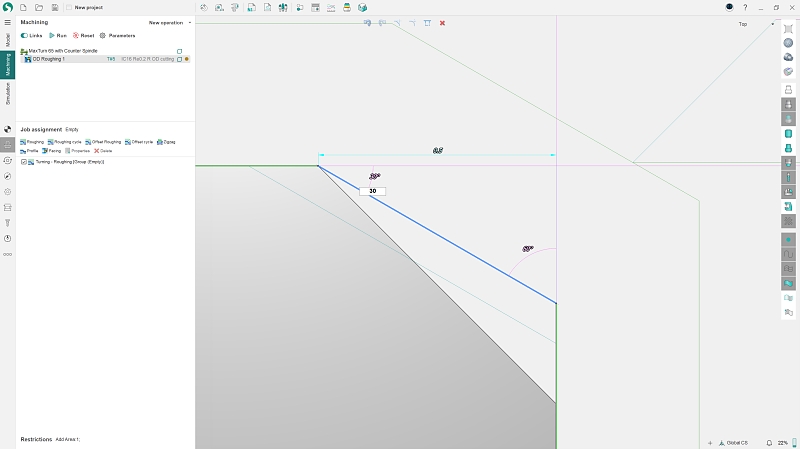
Task: Add Profile job assignment
Action: pos(29,151)
